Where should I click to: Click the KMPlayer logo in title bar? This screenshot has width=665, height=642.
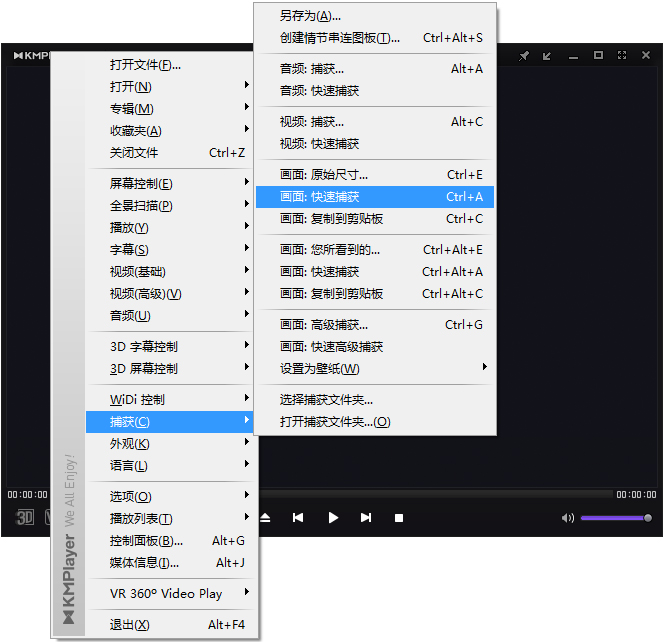click(32, 56)
